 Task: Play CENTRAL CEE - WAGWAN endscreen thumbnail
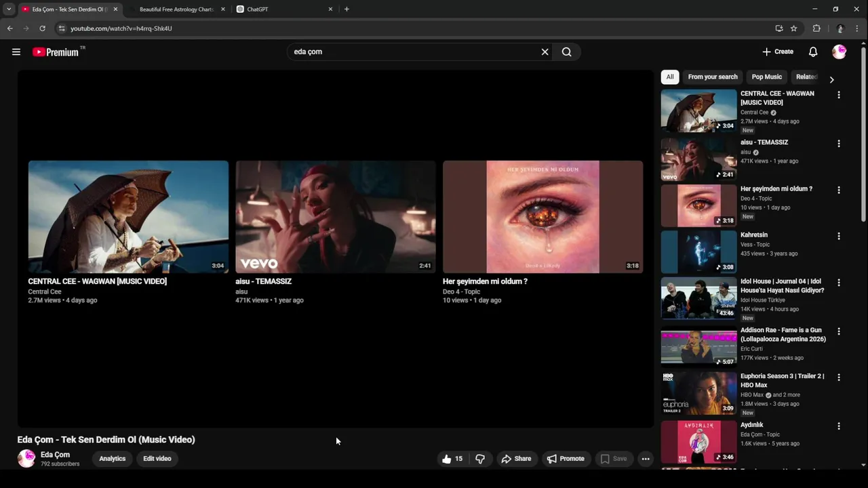[x=128, y=217]
